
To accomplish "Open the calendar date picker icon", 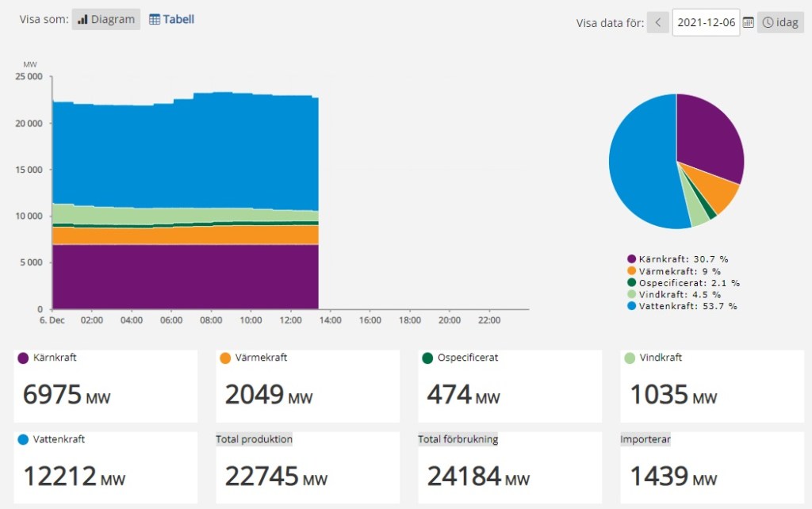I will point(748,22).
